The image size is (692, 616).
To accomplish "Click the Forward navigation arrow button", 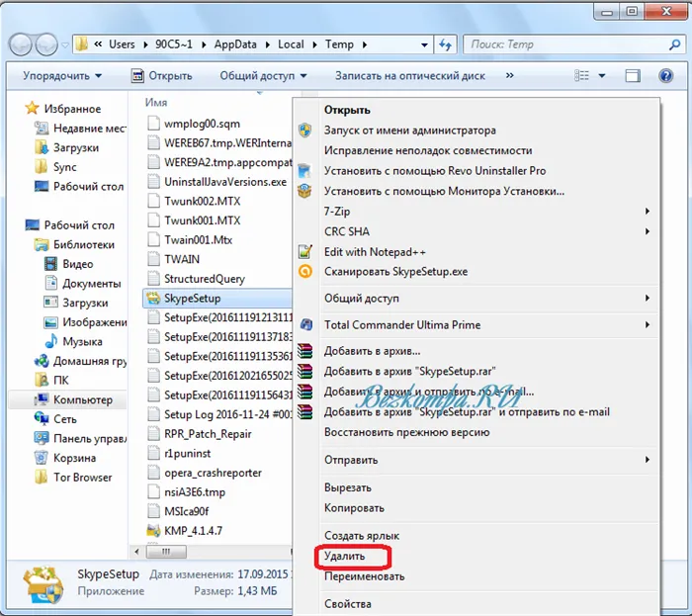I will coord(46,44).
